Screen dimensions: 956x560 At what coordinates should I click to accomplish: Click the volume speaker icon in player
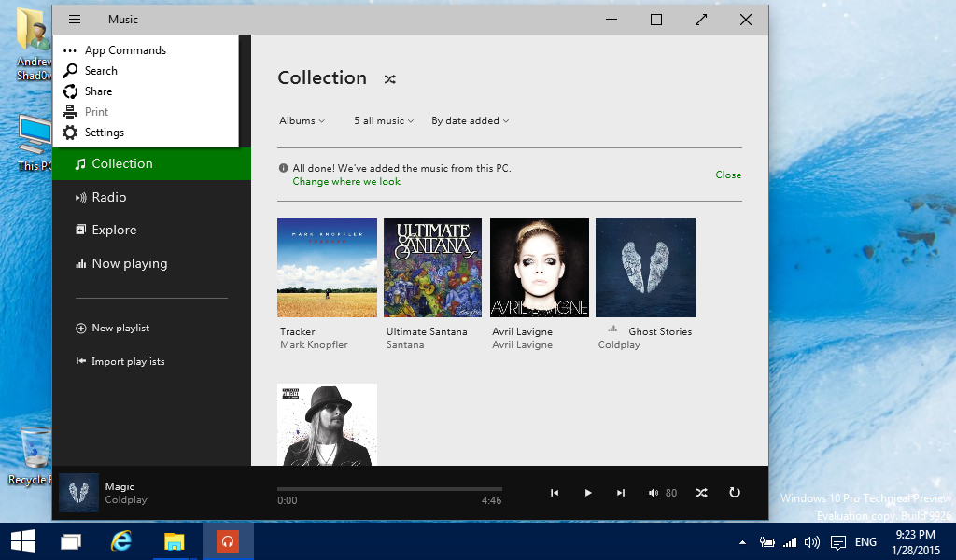pyautogui.click(x=654, y=493)
